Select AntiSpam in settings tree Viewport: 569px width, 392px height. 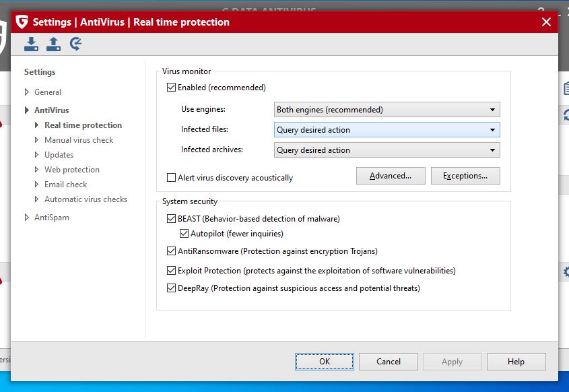tap(52, 218)
